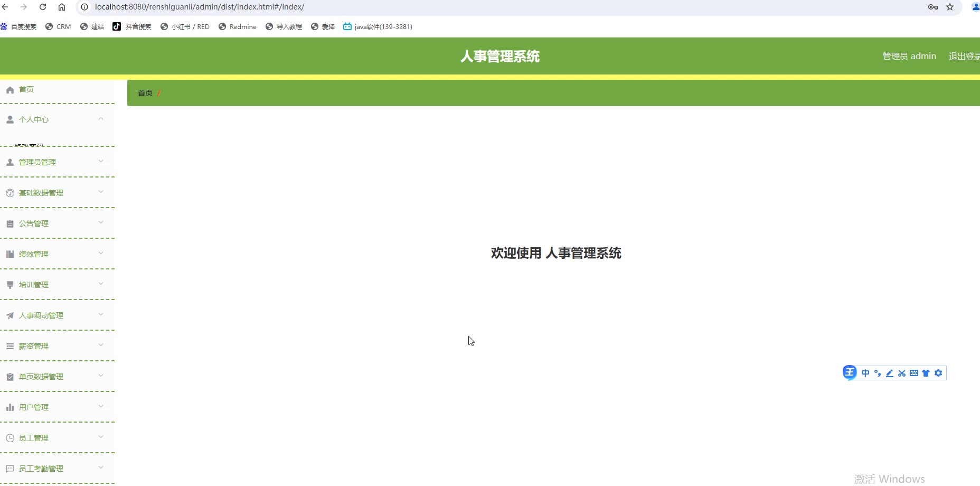The height and width of the screenshot is (486, 980).
Task: Open the 抖音搜索 bookmark
Action: pyautogui.click(x=132, y=26)
